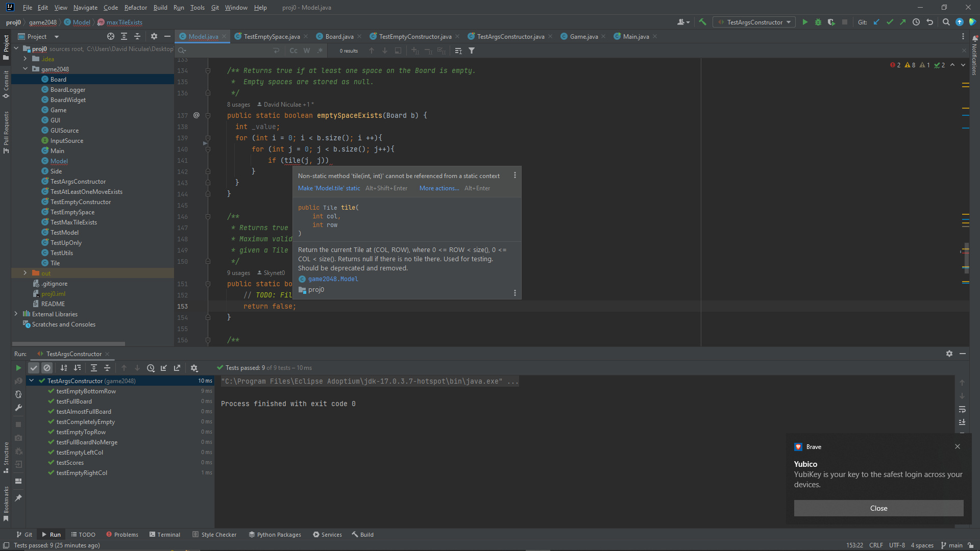Viewport: 980px width, 551px height.
Task: Click the Git update project arrow
Action: pos(876,22)
